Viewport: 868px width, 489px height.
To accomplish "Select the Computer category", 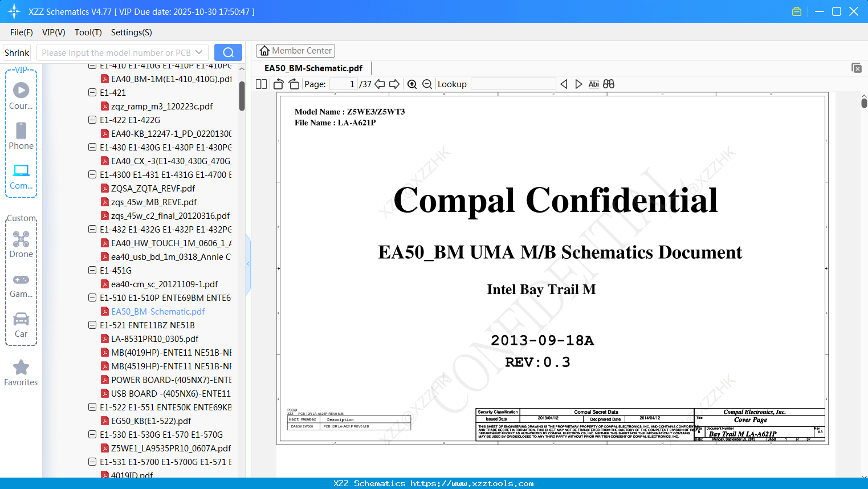I will click(21, 176).
